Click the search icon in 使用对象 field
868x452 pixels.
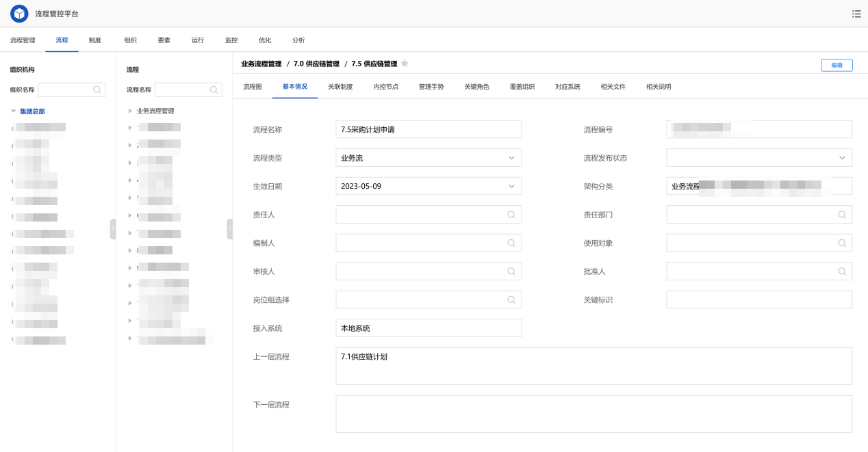(842, 243)
